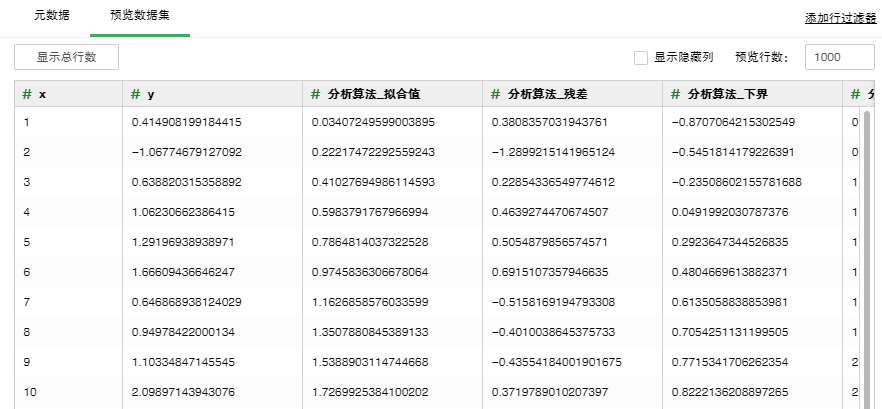
Task: Focus the 预览行数 input field
Action: 838,57
